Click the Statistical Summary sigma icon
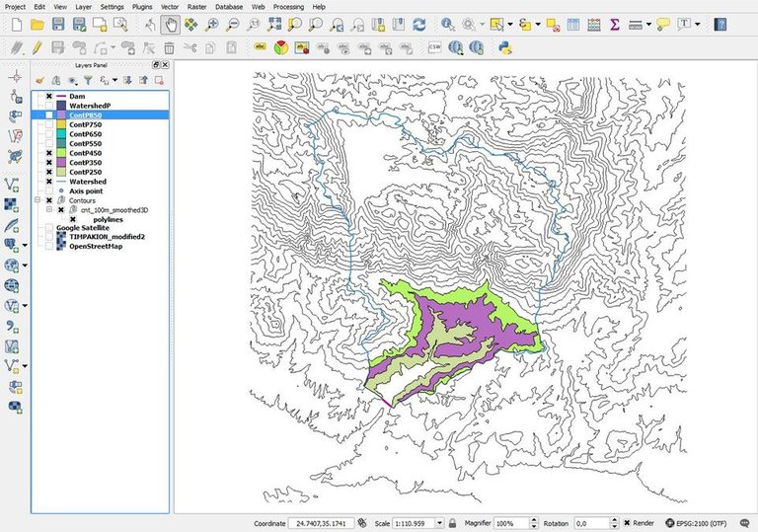 point(614,24)
